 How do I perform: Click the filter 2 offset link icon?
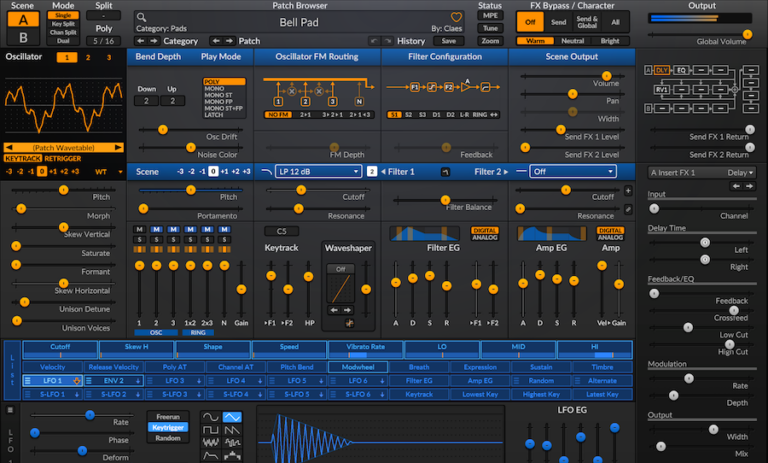pos(628,210)
